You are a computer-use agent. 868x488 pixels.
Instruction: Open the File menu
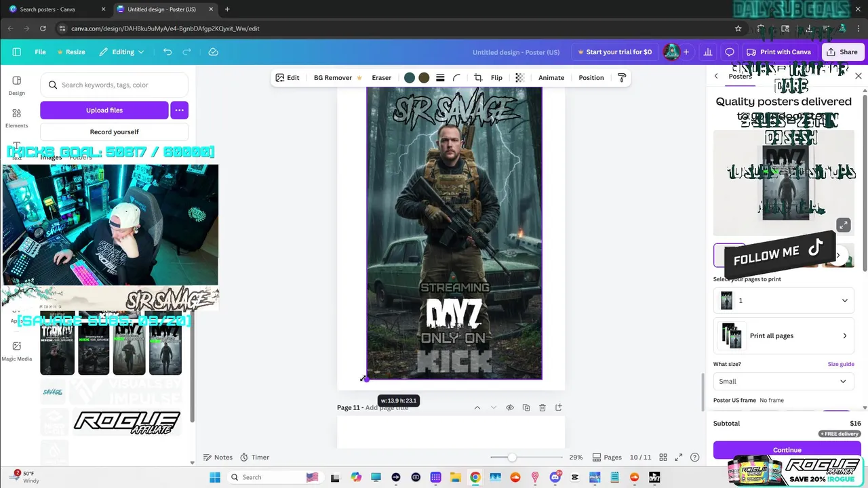pos(40,52)
